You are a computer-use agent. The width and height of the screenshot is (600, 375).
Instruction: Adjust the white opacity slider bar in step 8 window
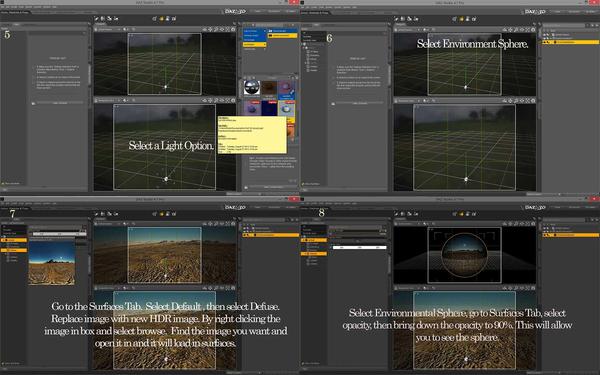[360, 248]
